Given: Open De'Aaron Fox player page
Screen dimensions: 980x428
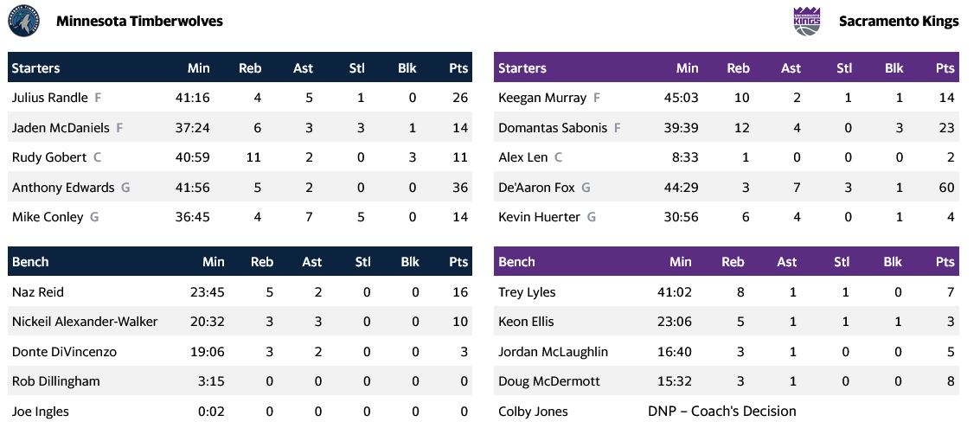Looking at the screenshot, I should point(536,187).
